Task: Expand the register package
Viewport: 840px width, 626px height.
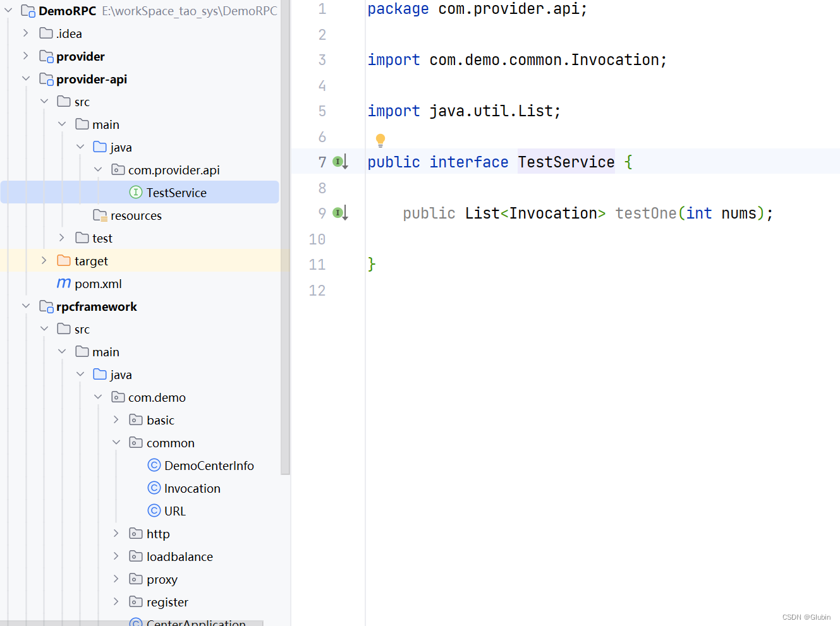Action: point(116,601)
